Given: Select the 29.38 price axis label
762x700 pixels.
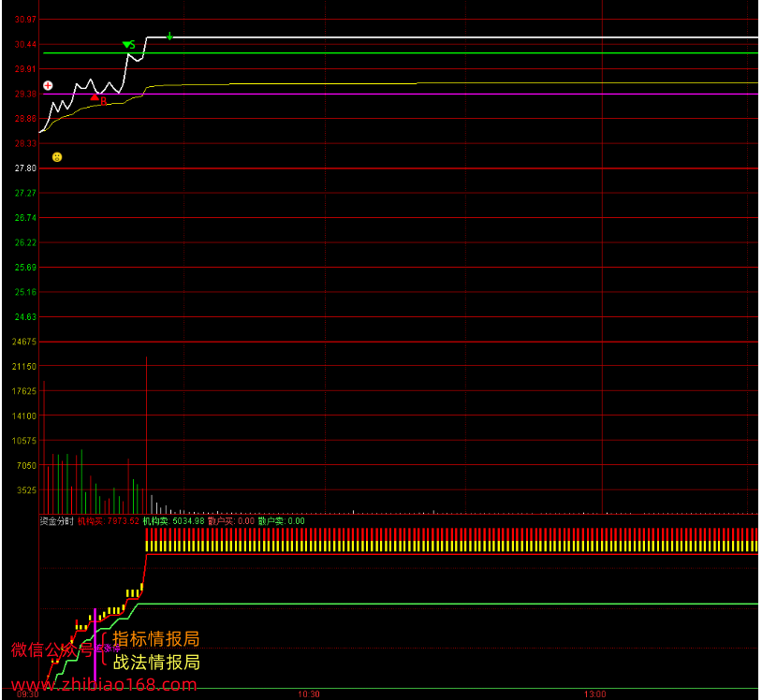Looking at the screenshot, I should point(25,94).
